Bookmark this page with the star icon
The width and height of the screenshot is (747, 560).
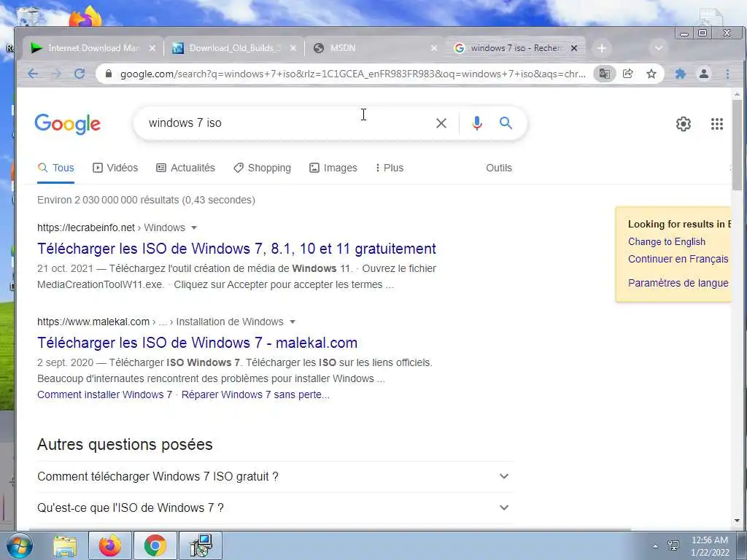651,74
